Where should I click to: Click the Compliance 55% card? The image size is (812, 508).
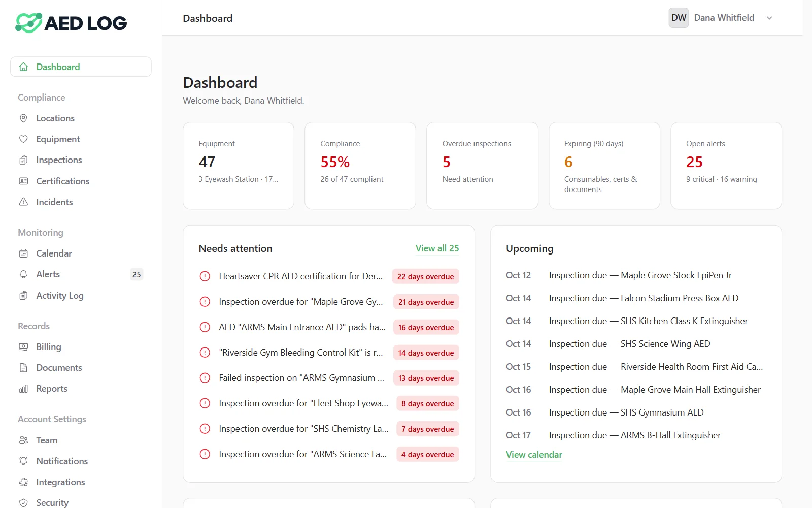click(x=360, y=166)
